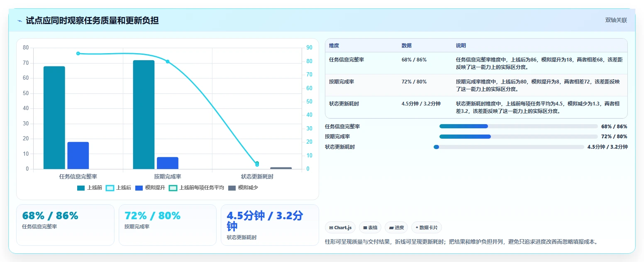Click the 上线前 bar for 按期完成率
This screenshot has height=262, width=644.
click(144, 115)
